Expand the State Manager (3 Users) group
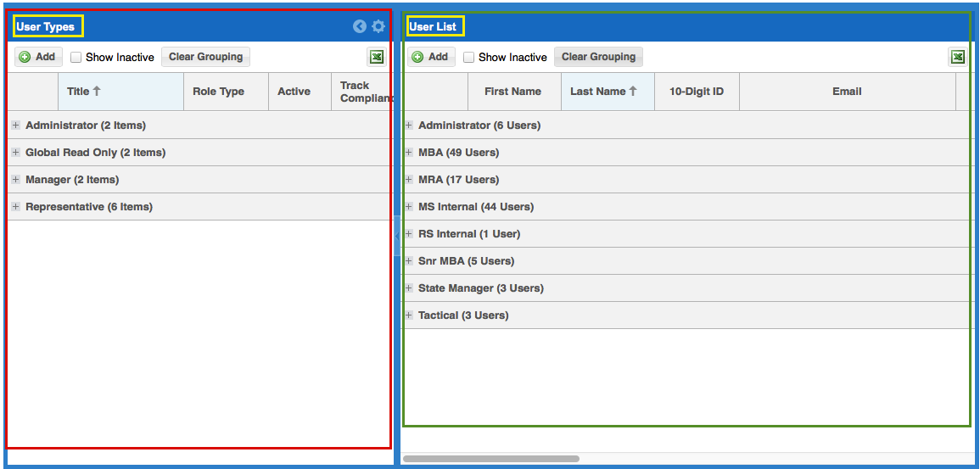 (x=409, y=288)
